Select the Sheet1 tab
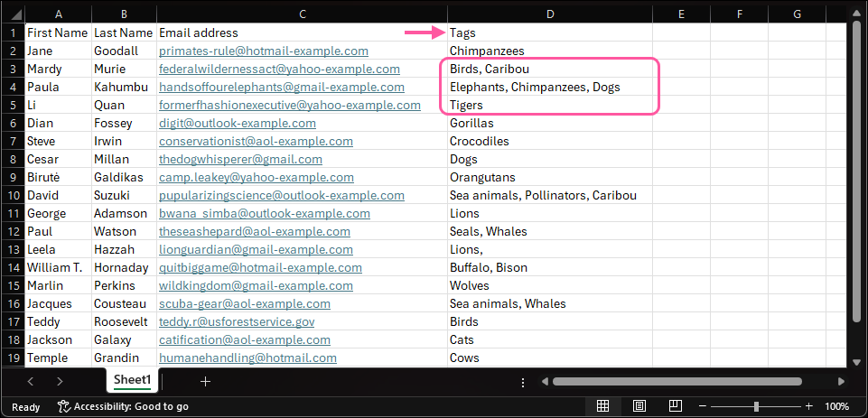The image size is (868, 418). 133,380
